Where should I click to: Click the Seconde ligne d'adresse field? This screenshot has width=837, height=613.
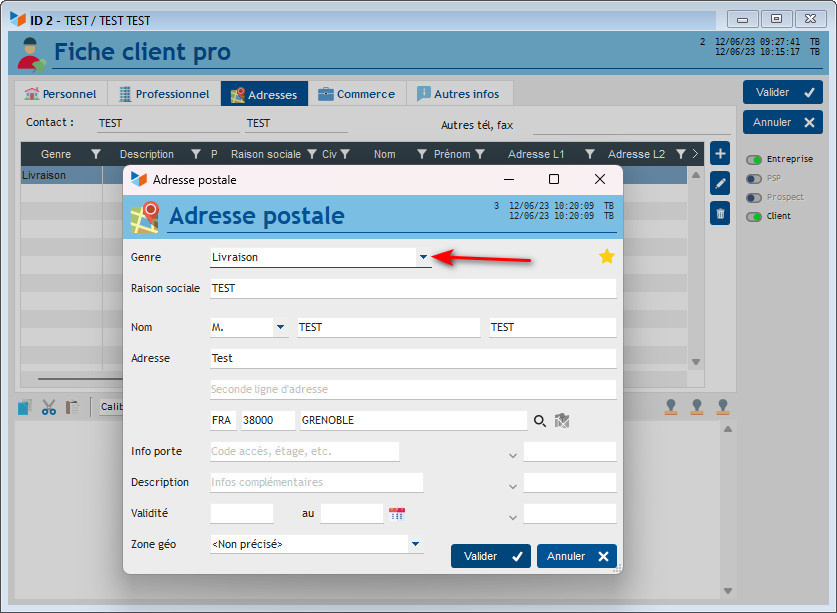[412, 389]
